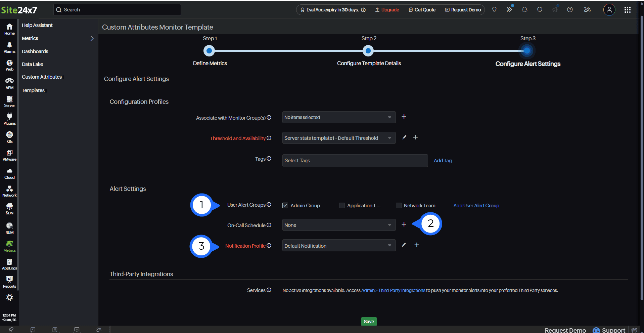Enable the Application Team checkbox
This screenshot has height=333, width=644.
pos(342,206)
